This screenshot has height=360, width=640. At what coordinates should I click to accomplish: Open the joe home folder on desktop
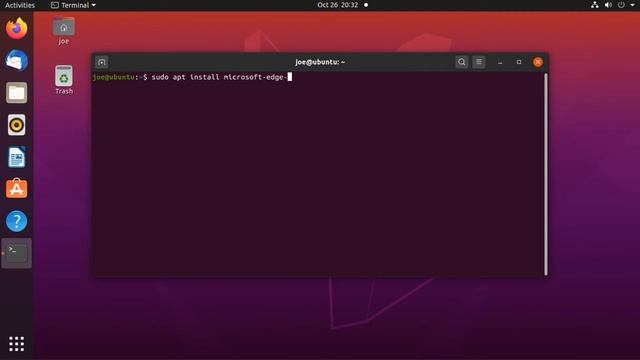pyautogui.click(x=64, y=31)
